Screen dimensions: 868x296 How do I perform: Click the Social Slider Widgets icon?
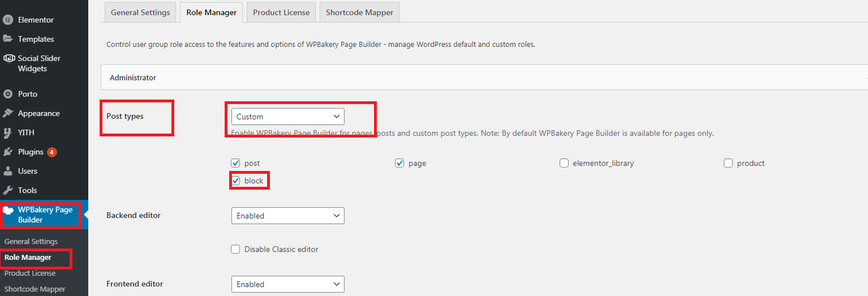point(8,59)
